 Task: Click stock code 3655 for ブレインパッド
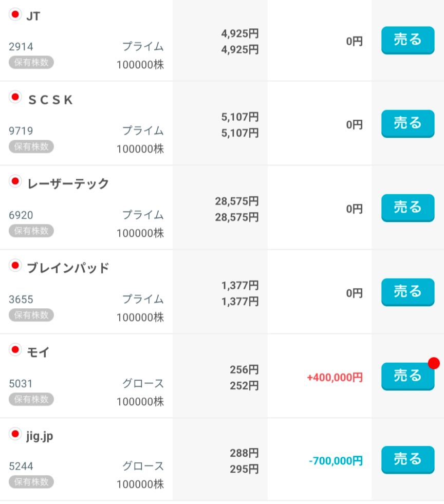pos(21,299)
